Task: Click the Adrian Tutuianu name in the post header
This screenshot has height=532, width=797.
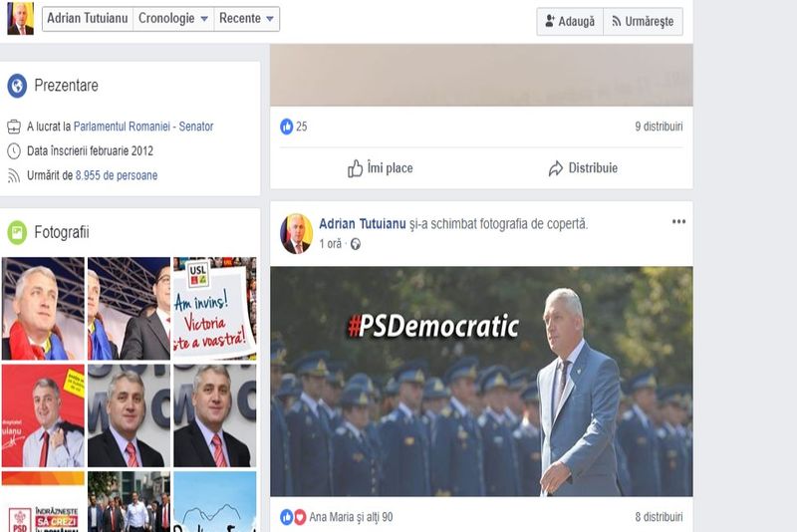Action: tap(363, 224)
